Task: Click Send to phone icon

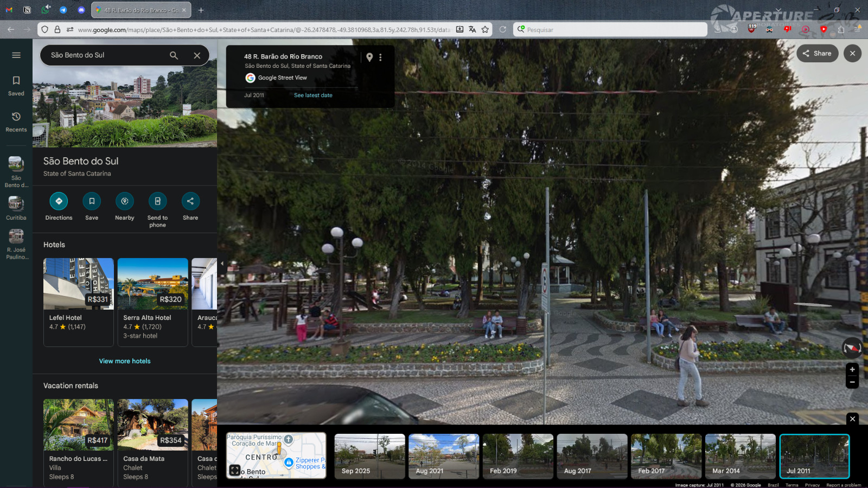Action: [157, 201]
